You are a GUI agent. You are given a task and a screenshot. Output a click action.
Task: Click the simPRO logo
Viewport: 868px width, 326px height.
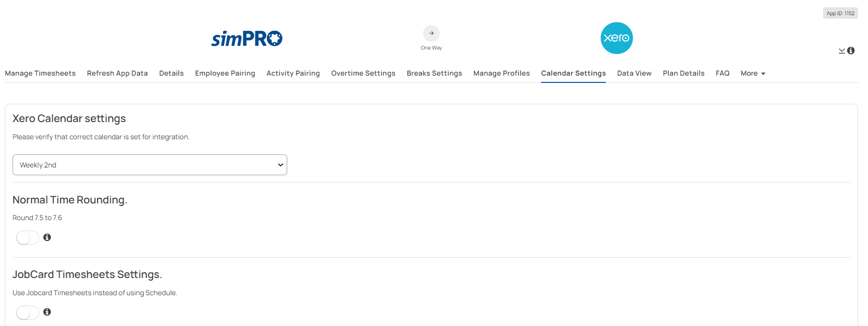click(x=247, y=39)
